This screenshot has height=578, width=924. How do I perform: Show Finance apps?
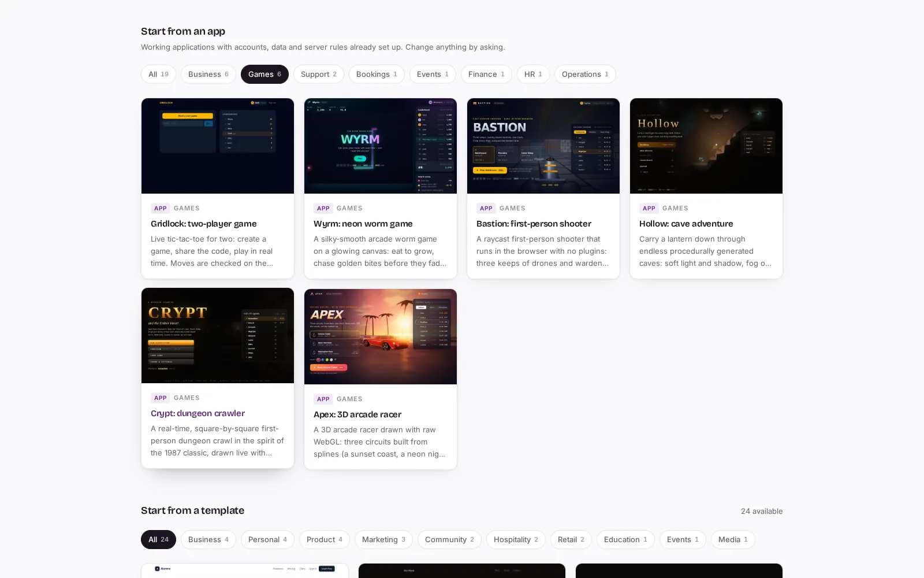click(x=486, y=74)
